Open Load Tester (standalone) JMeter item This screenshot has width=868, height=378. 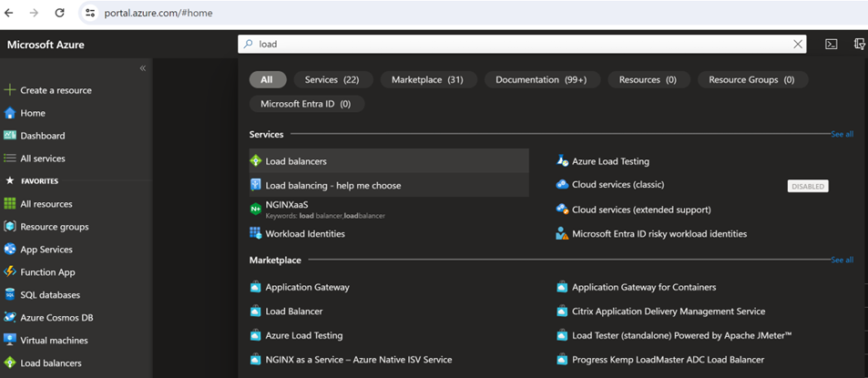point(682,335)
